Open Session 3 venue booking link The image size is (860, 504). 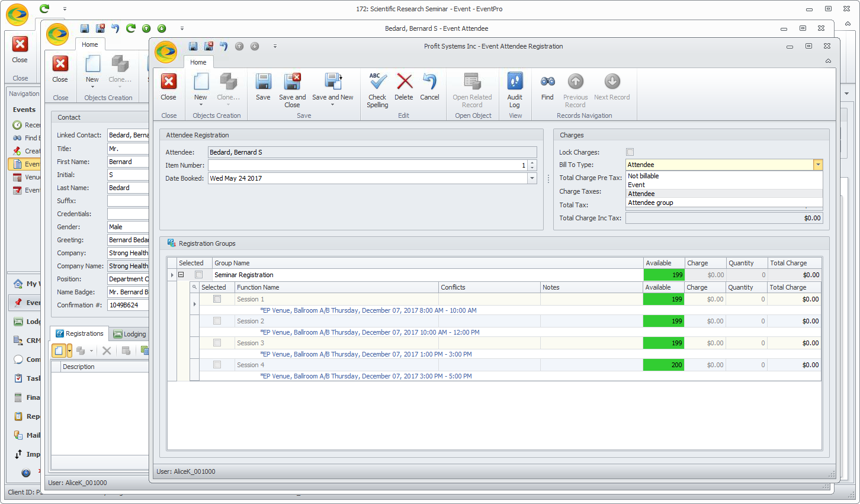[x=366, y=354]
